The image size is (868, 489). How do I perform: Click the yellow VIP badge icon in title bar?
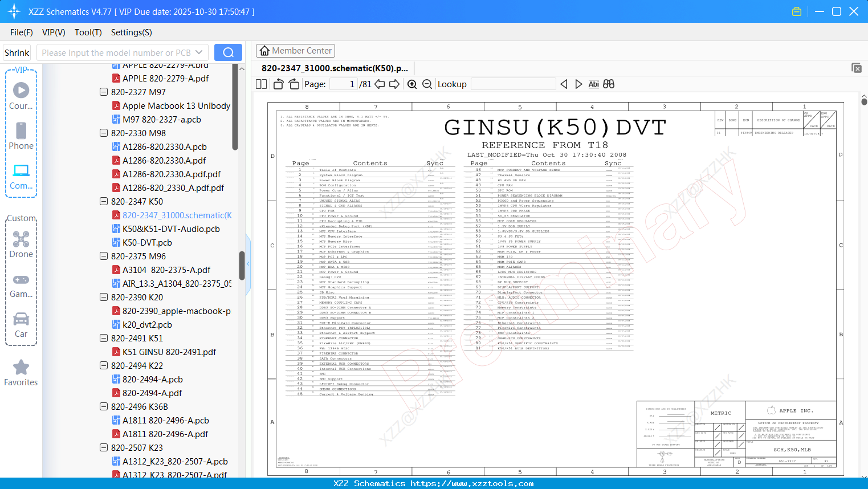[797, 11]
